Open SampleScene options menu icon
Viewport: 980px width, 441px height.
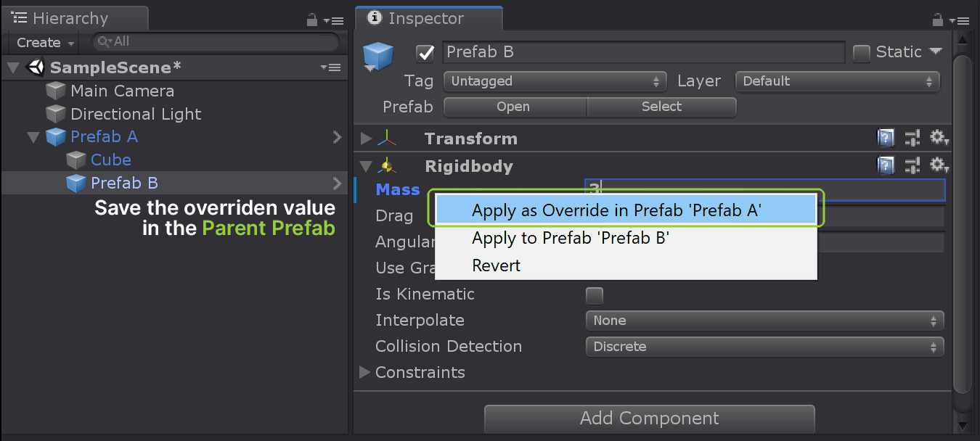330,67
